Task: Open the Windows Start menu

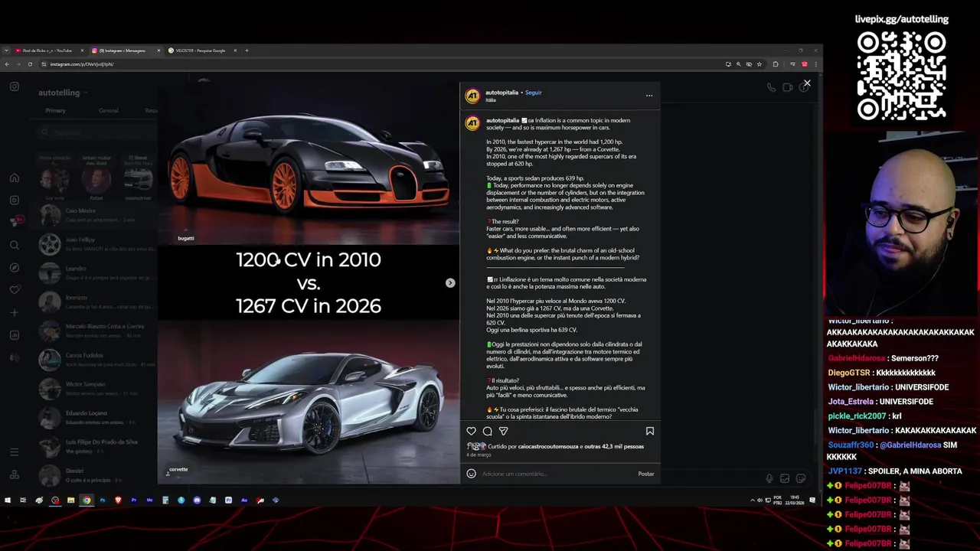Action: point(8,500)
